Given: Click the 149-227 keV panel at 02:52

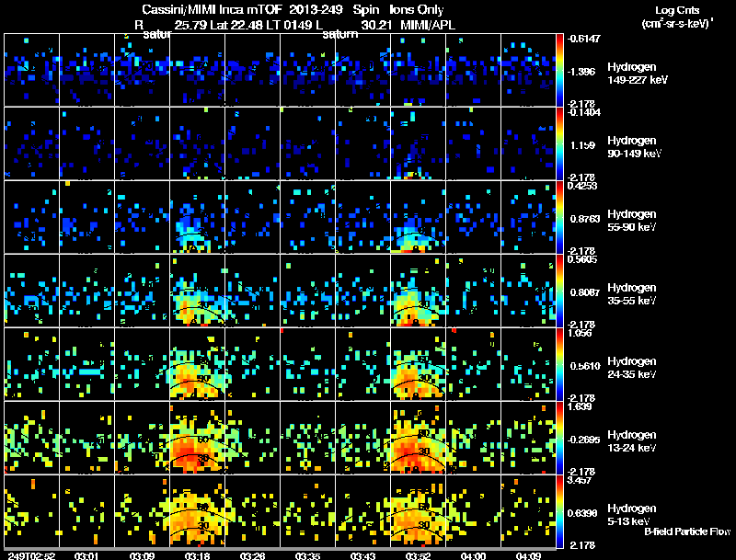Looking at the screenshot, I should pyautogui.click(x=31, y=69).
